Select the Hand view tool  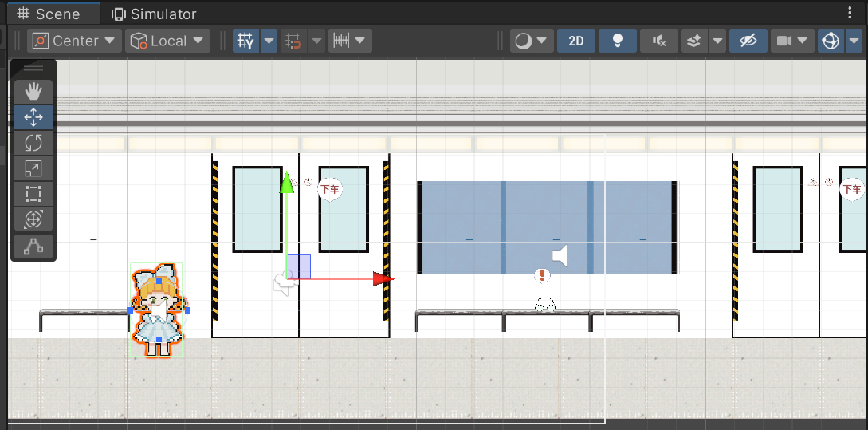pos(33,92)
